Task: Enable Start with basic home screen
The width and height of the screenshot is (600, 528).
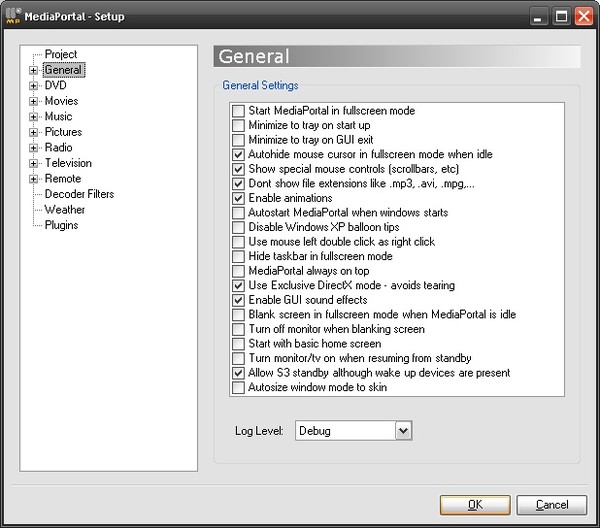Action: click(238, 344)
